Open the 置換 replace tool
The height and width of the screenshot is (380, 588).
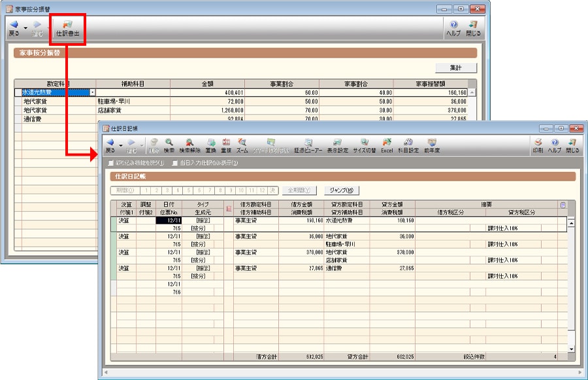tap(211, 145)
